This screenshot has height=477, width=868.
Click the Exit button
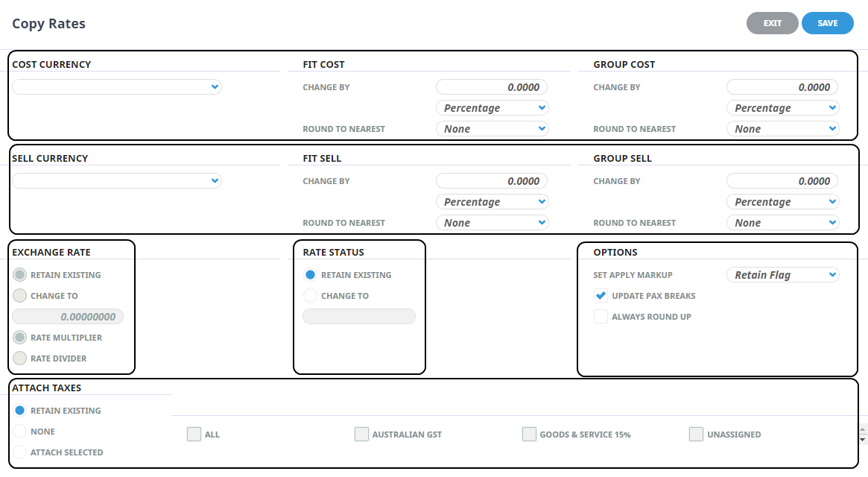pos(772,23)
